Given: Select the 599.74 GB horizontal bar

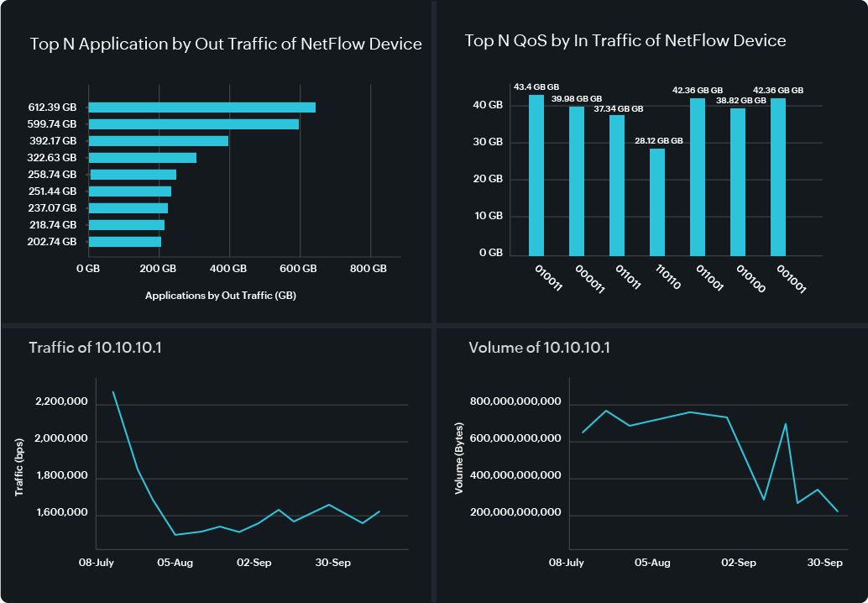Looking at the screenshot, I should click(x=193, y=124).
